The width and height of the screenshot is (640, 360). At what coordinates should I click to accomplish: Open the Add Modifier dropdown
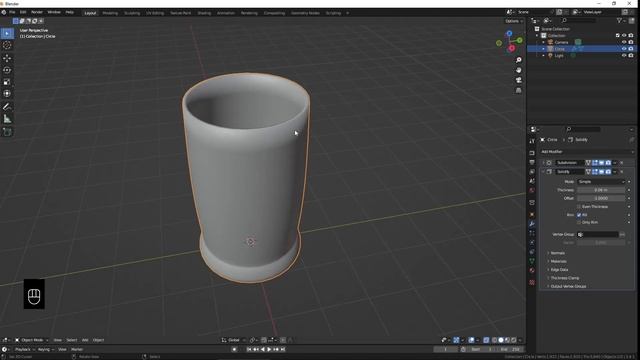(586, 152)
